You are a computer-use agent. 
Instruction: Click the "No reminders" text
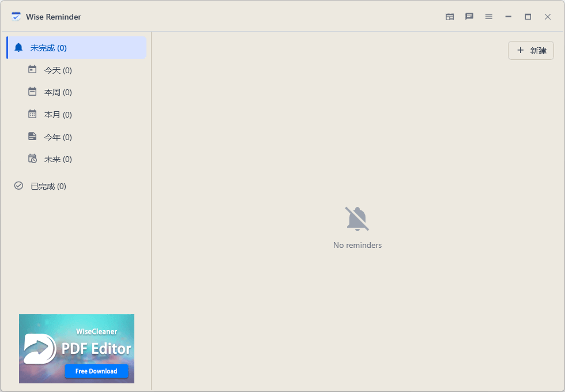[357, 245]
